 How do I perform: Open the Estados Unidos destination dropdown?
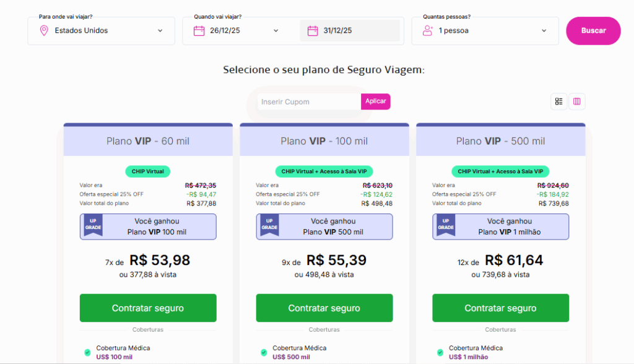coord(101,30)
